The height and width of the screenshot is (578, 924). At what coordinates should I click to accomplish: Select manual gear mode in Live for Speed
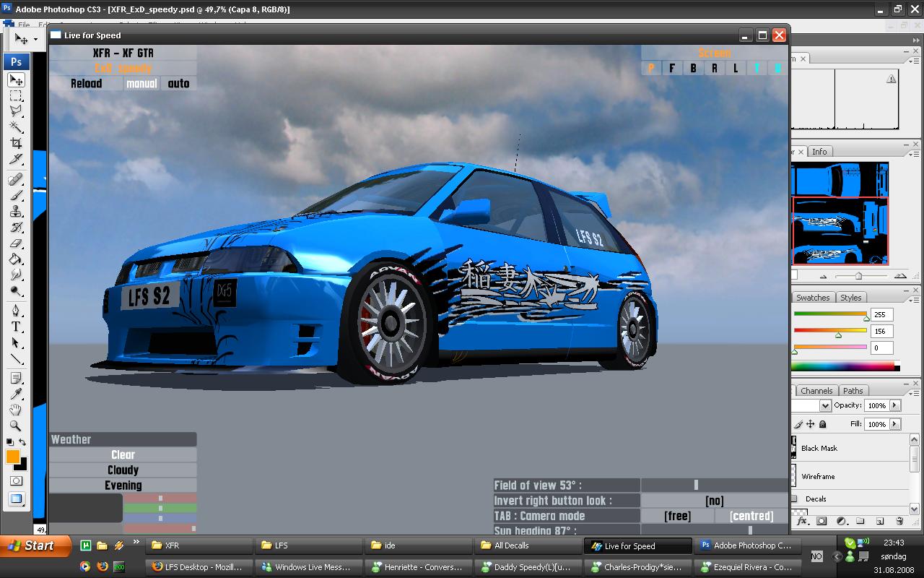141,84
